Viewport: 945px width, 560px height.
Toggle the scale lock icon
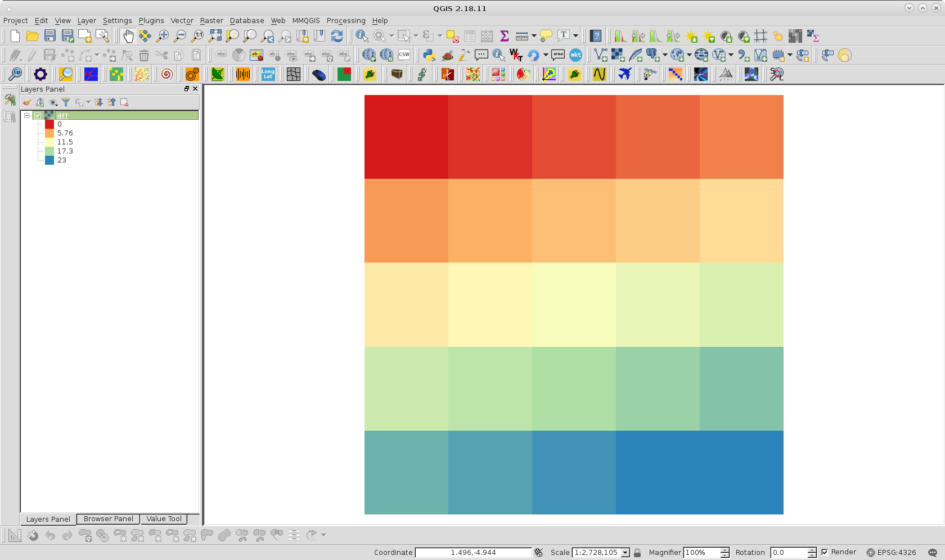click(x=637, y=553)
